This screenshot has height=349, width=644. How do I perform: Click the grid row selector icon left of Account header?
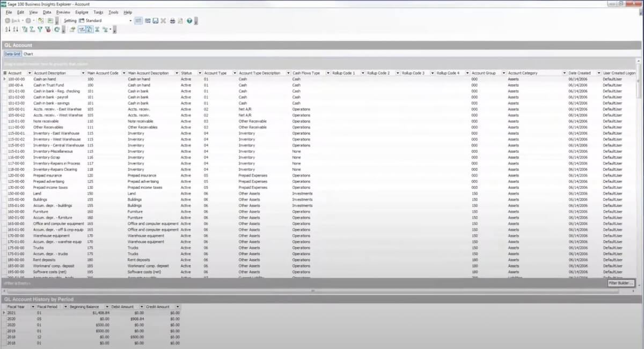click(5, 73)
